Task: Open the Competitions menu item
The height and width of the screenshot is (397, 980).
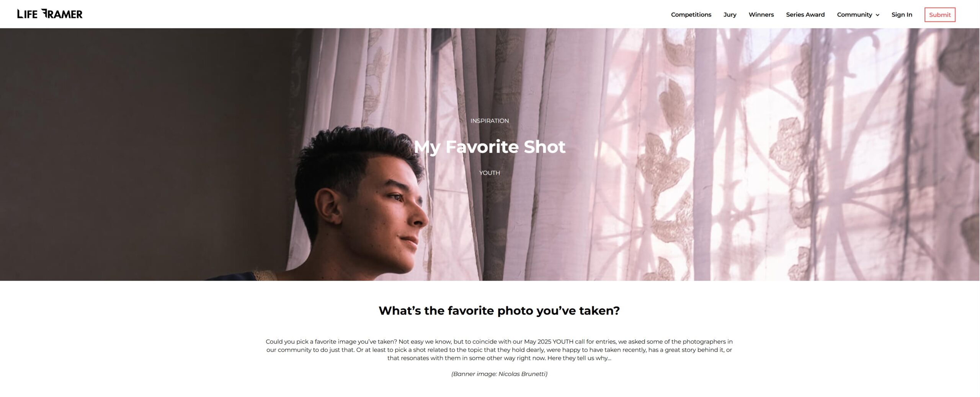Action: click(x=691, y=15)
